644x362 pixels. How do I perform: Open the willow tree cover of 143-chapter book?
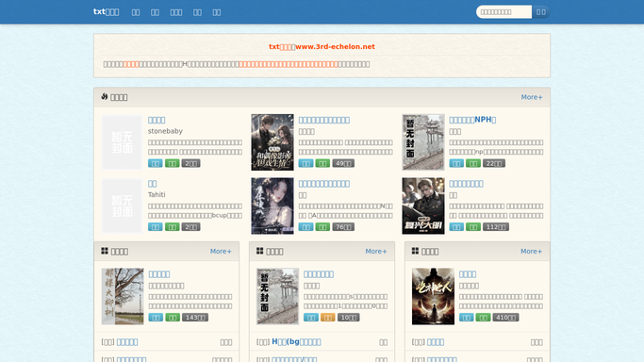(x=123, y=296)
